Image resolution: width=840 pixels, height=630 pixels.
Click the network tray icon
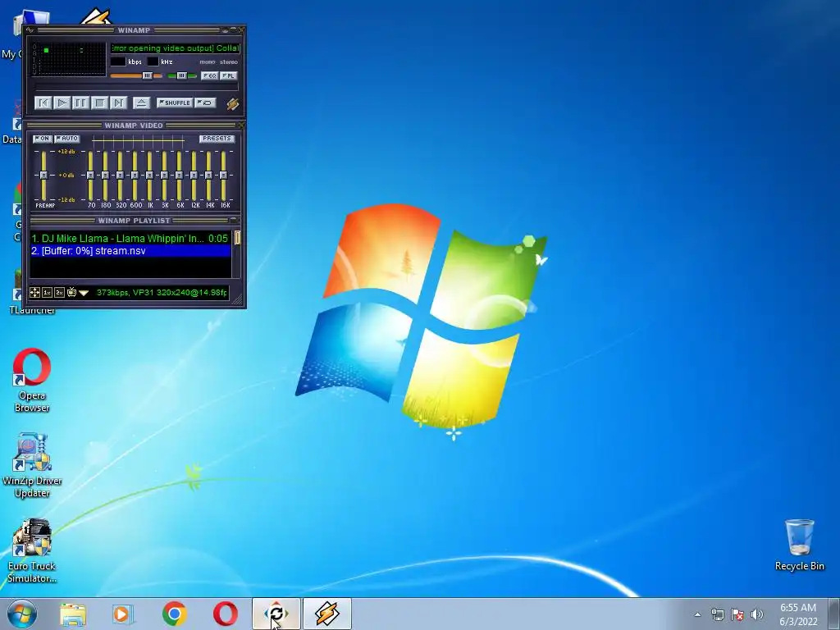(x=717, y=614)
